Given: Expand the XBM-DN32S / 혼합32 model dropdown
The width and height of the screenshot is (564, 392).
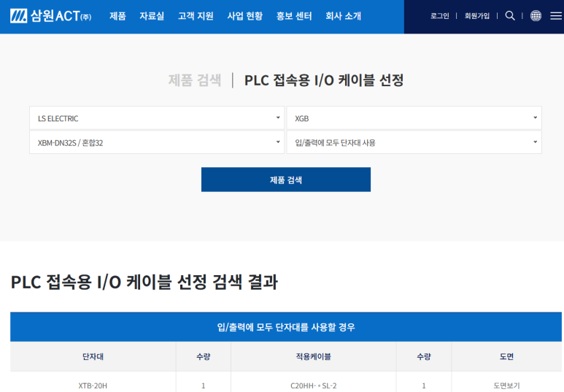Looking at the screenshot, I should [157, 142].
